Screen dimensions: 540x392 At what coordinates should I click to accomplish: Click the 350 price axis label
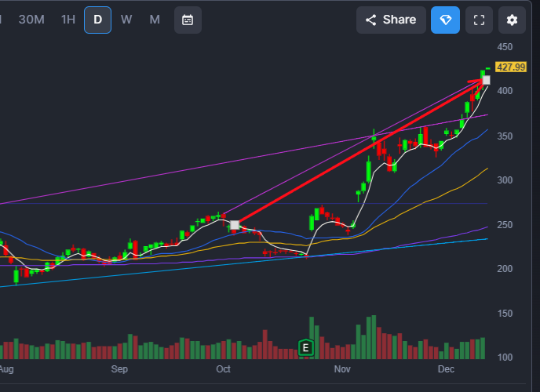505,136
